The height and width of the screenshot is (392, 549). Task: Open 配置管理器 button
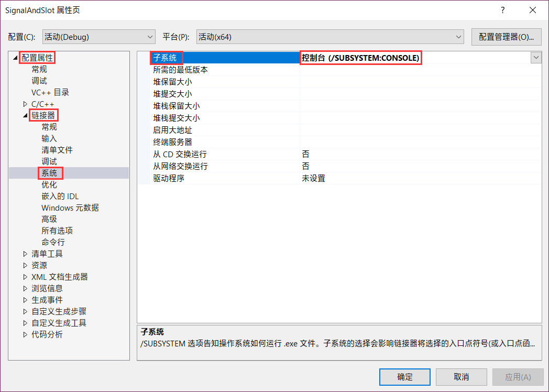pyautogui.click(x=506, y=37)
